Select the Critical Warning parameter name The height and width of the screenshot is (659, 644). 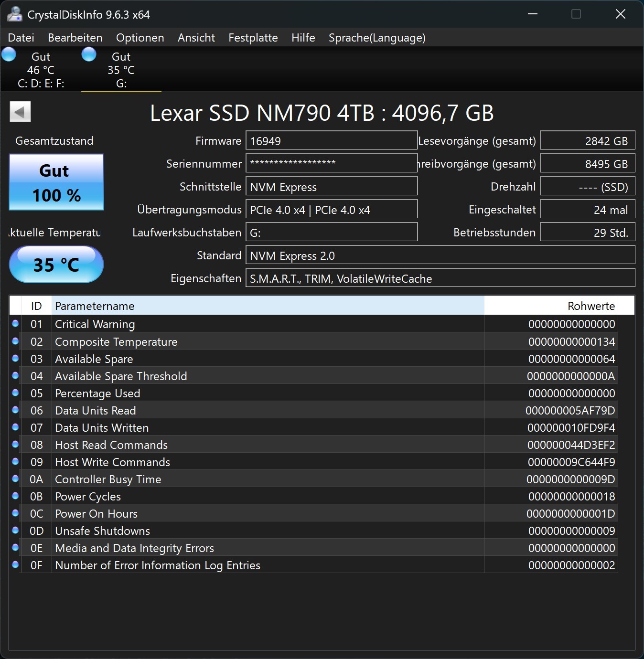(x=95, y=324)
